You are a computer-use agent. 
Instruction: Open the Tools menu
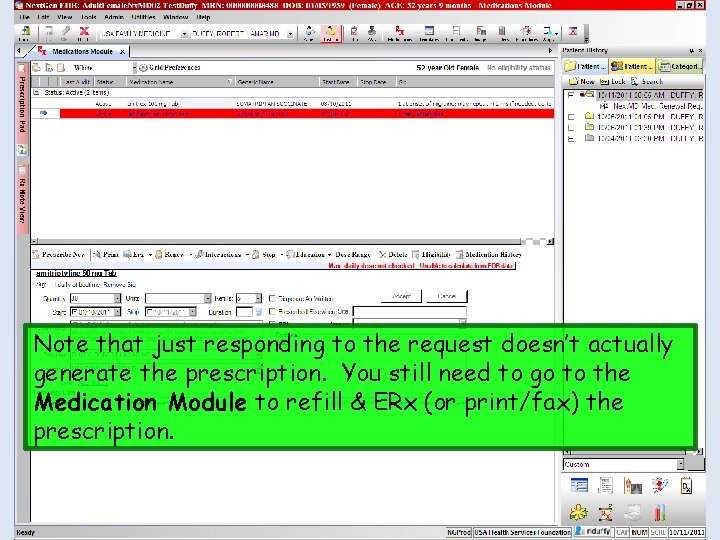point(89,17)
